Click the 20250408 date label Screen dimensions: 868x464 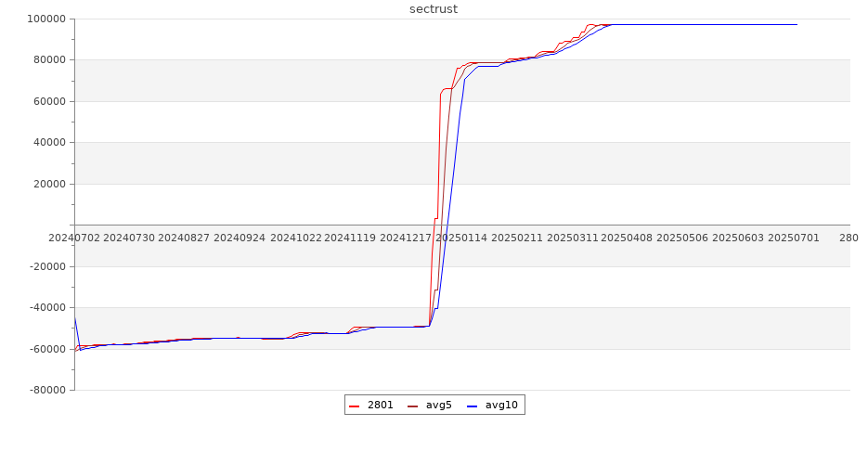(627, 238)
